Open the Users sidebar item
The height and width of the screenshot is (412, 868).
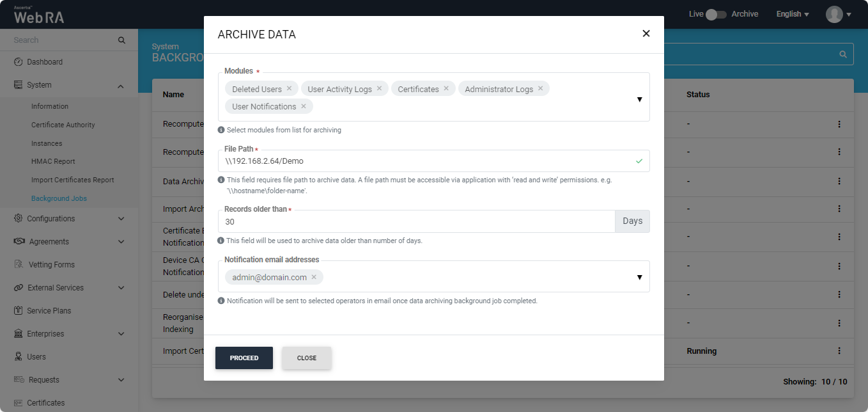(x=36, y=357)
